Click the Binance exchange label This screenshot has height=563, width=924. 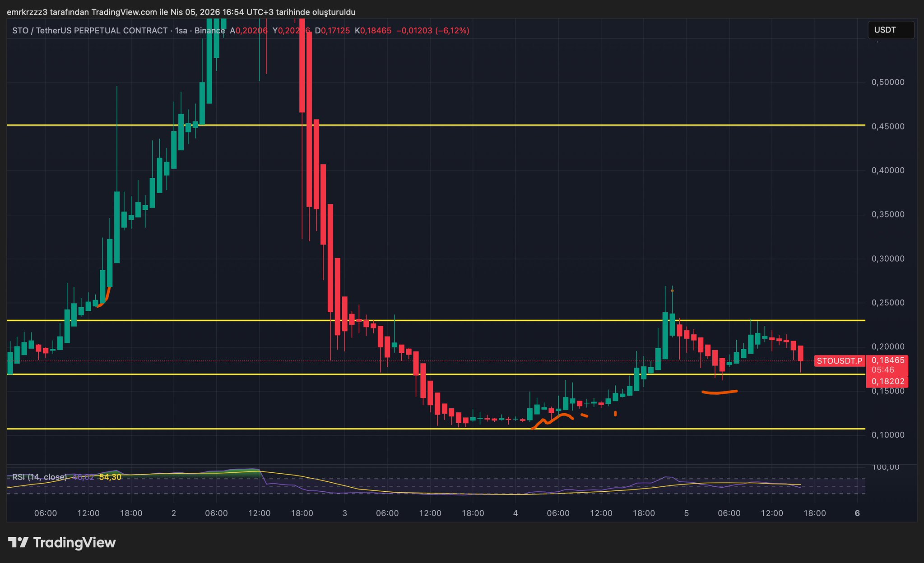[x=209, y=31]
